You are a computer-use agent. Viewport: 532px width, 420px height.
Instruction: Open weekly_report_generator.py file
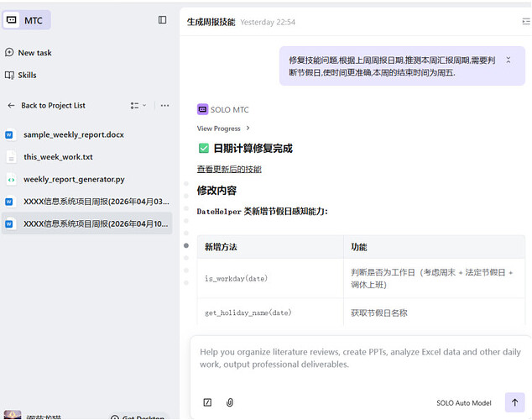tap(74, 179)
